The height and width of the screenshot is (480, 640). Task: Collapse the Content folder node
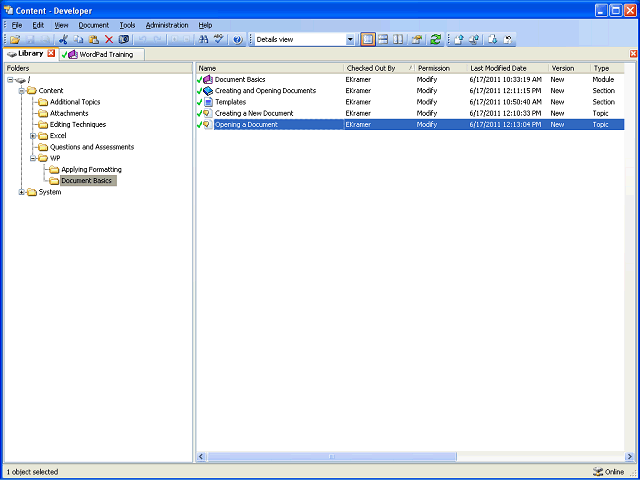[22, 91]
